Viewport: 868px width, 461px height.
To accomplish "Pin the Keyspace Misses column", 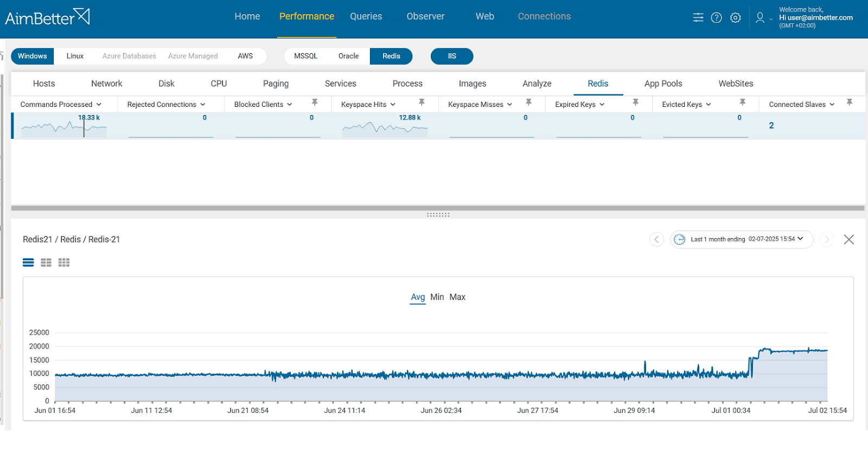I will tap(528, 103).
